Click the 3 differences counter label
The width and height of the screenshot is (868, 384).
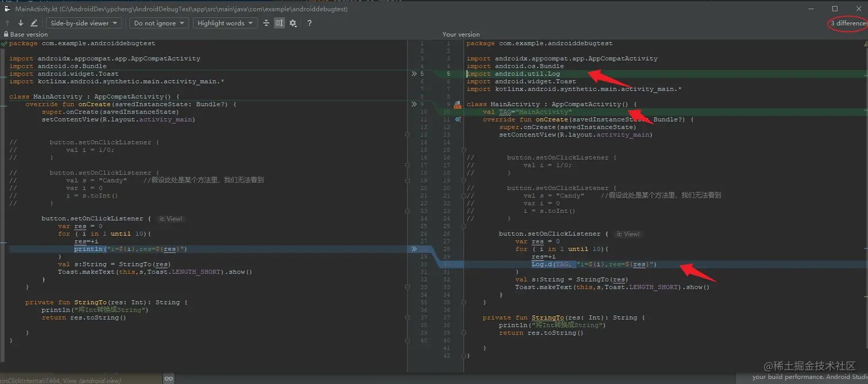pyautogui.click(x=848, y=24)
